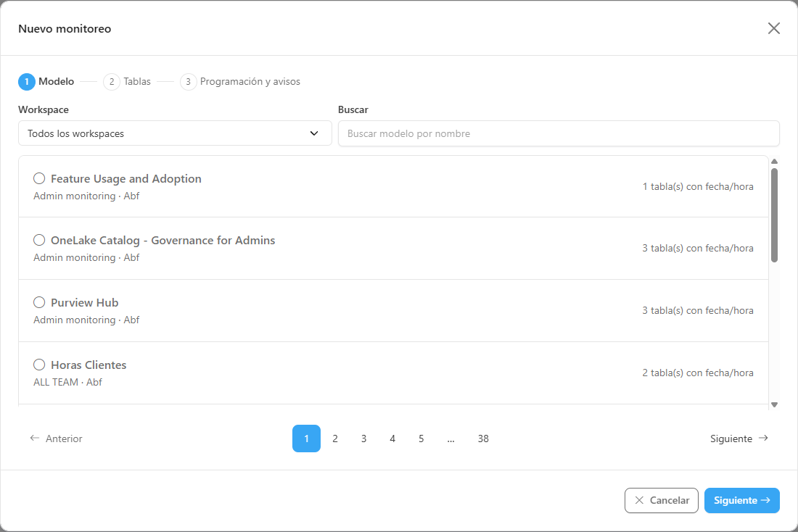Go to pagination page 2

[335, 439]
